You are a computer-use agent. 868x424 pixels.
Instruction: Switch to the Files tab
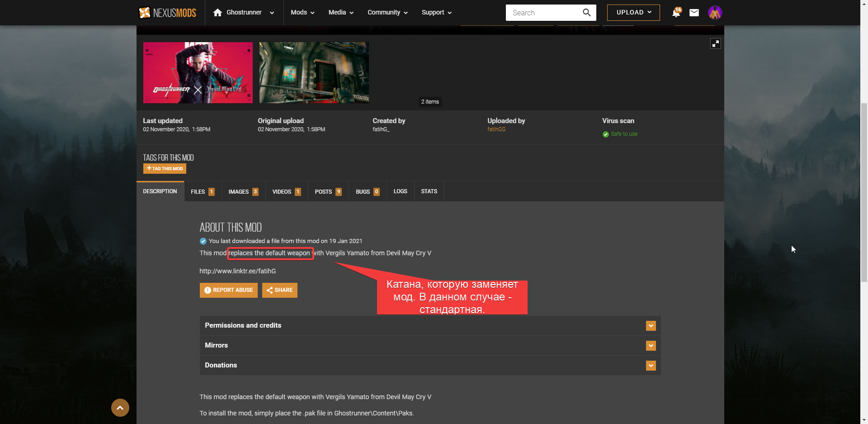[x=203, y=192]
